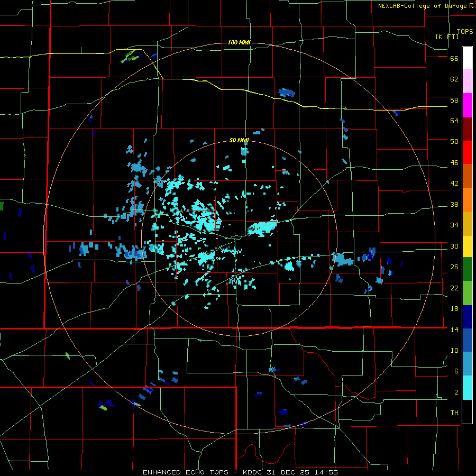Click the 6 legend value
The width and height of the screenshot is (476, 476).
click(x=456, y=371)
